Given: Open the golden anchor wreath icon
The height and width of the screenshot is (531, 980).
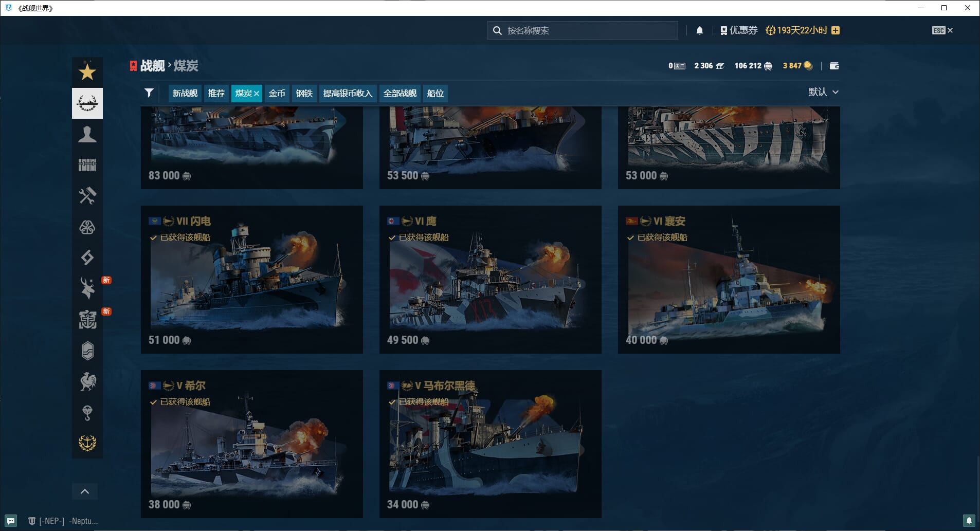Looking at the screenshot, I should tap(87, 443).
